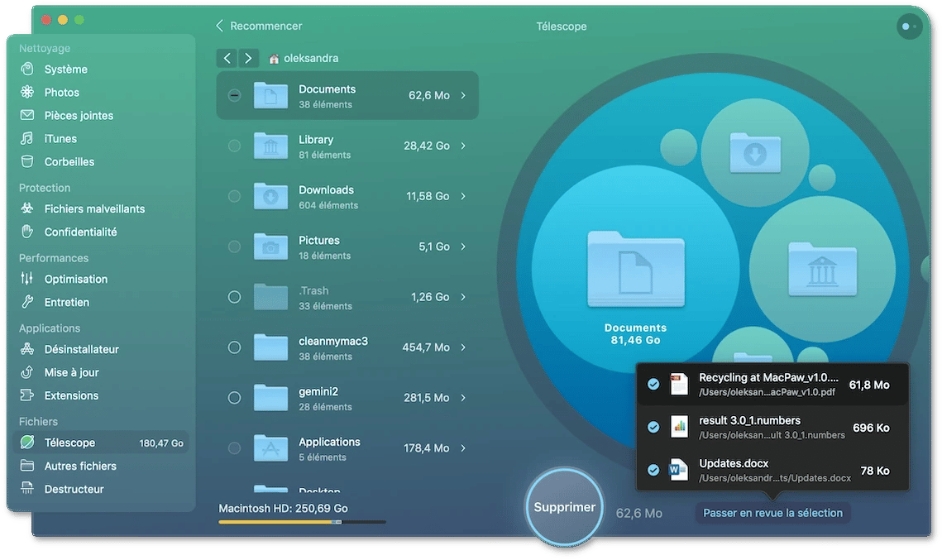942x560 pixels.
Task: Uncheck Recycling at MacPaw PDF in popup
Action: (653, 384)
